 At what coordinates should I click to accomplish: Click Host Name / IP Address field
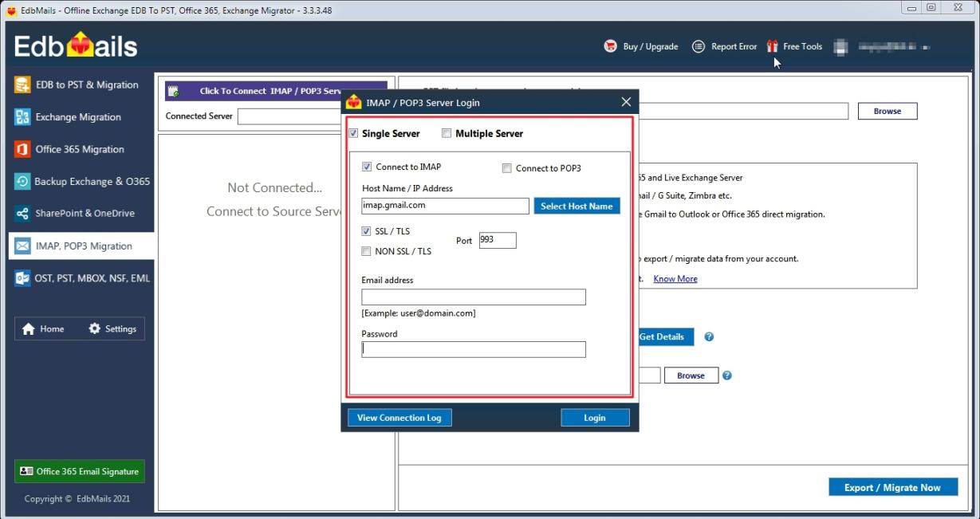click(x=445, y=206)
